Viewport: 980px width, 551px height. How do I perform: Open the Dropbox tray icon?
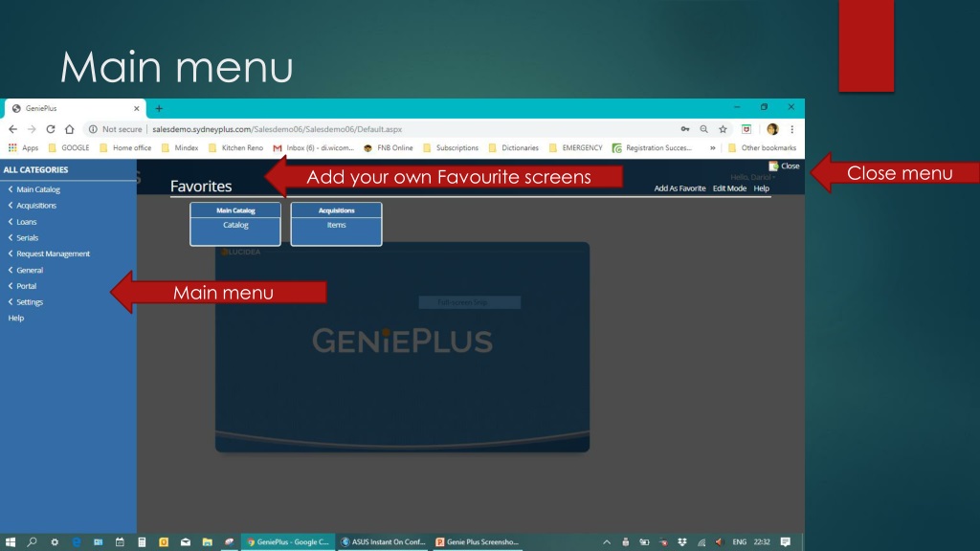coord(681,542)
